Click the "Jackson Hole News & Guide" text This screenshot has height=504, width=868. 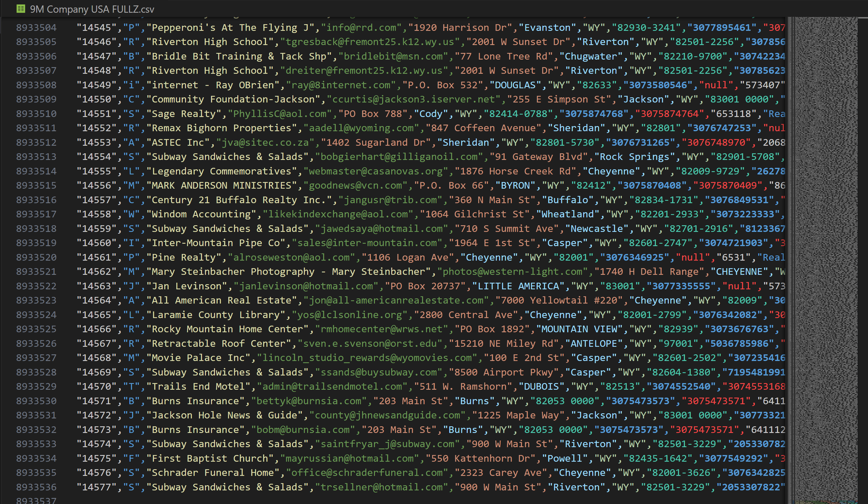(x=224, y=415)
